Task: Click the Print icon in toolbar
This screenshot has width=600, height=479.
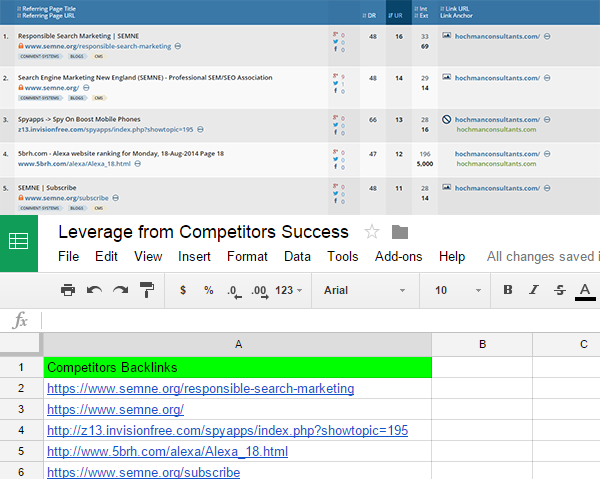Action: point(68,290)
